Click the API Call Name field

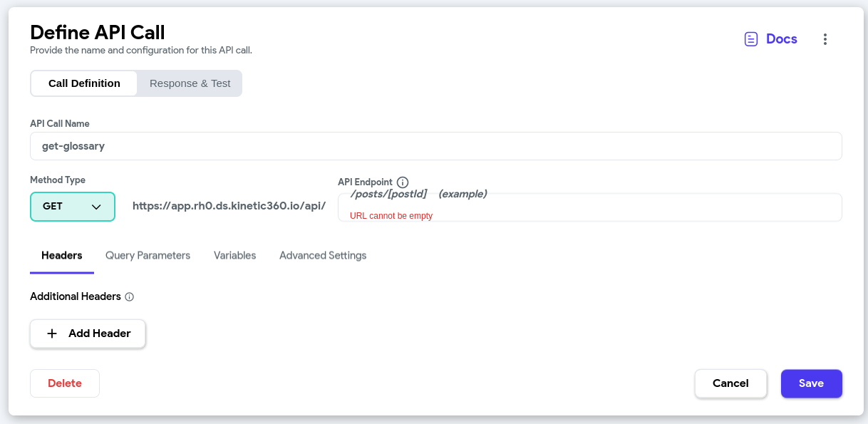[435, 145]
